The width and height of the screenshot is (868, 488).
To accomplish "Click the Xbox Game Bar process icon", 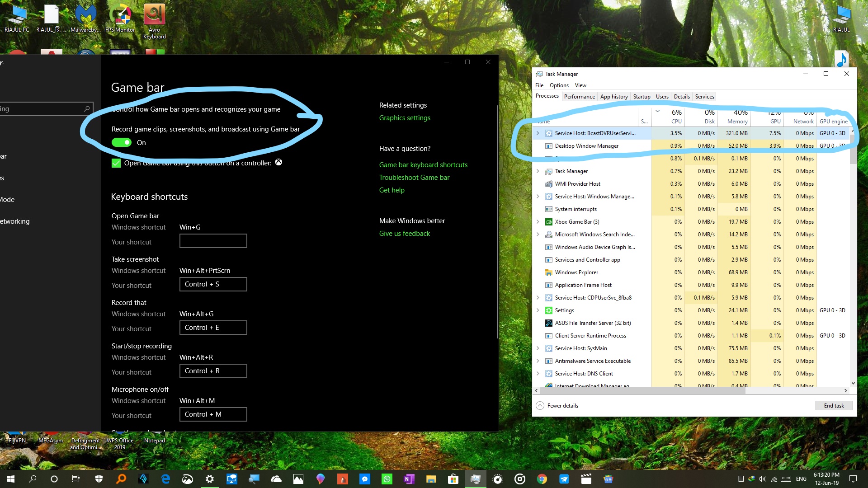I will click(549, 222).
